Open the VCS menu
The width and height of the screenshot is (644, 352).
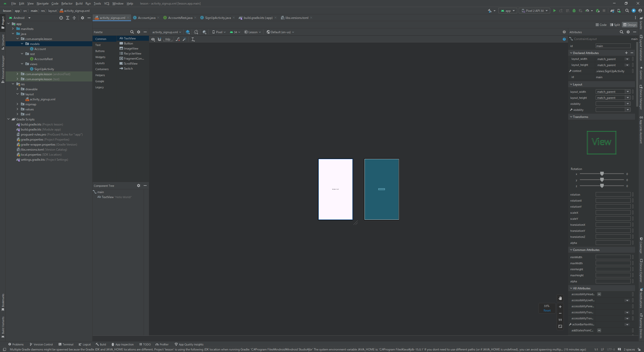pyautogui.click(x=107, y=4)
